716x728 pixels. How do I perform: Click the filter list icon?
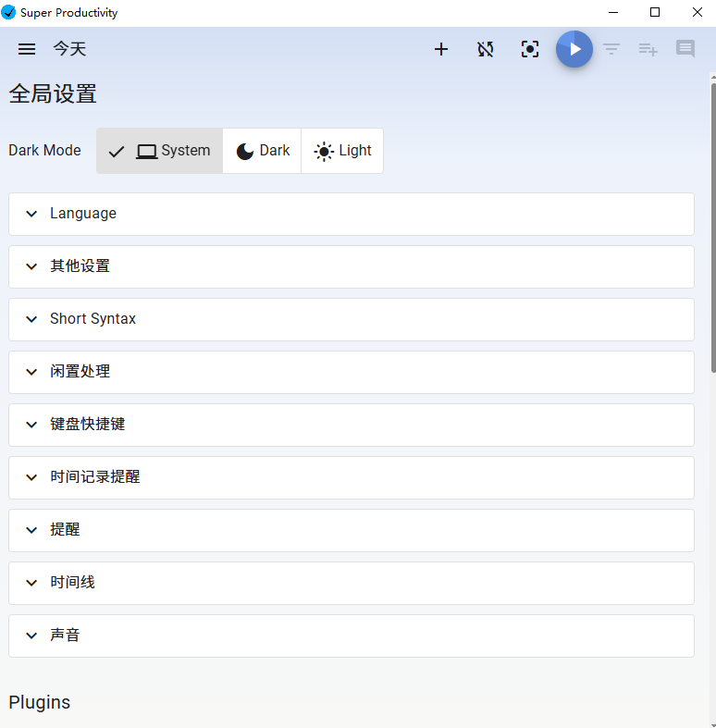click(x=611, y=49)
